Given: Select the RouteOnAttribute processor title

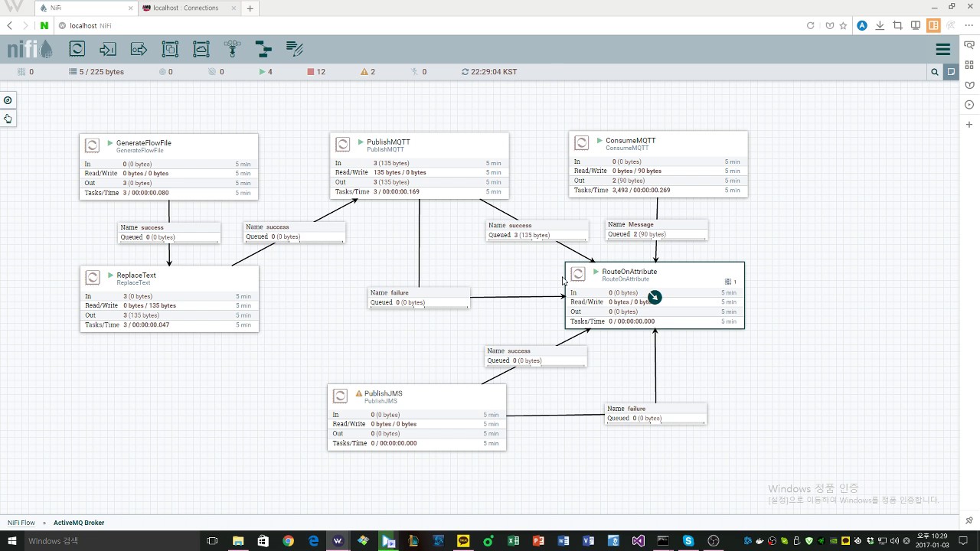Looking at the screenshot, I should tap(629, 272).
